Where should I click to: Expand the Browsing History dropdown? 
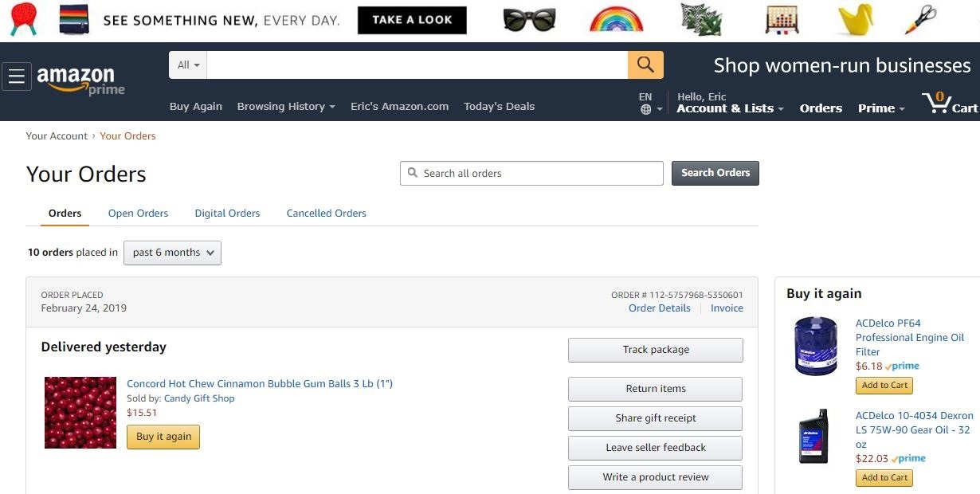point(286,106)
